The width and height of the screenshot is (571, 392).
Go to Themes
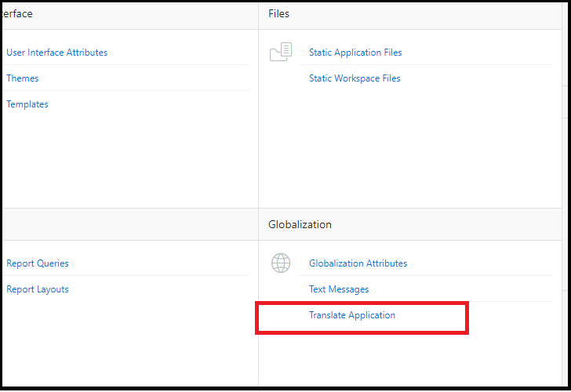coord(23,78)
